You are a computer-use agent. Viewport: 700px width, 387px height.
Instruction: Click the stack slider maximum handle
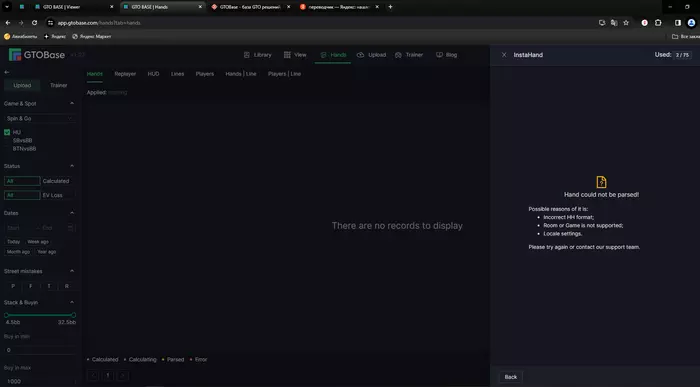[x=74, y=315]
